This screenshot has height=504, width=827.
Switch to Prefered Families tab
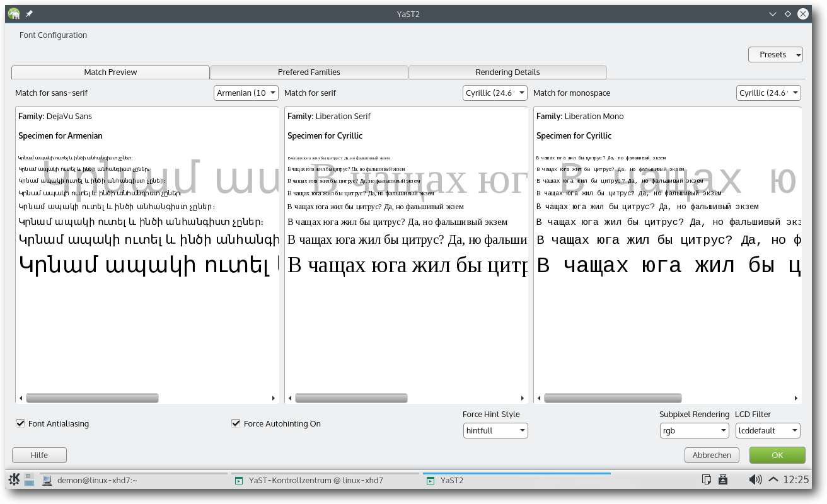(309, 72)
